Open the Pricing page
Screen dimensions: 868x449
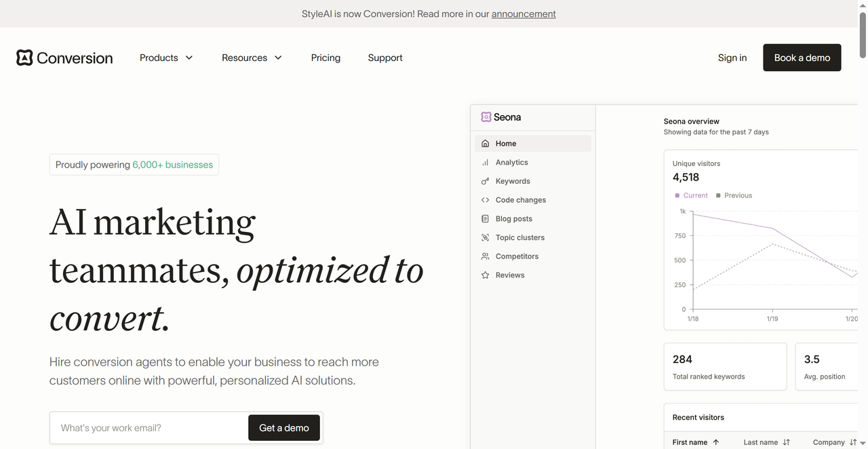click(325, 58)
